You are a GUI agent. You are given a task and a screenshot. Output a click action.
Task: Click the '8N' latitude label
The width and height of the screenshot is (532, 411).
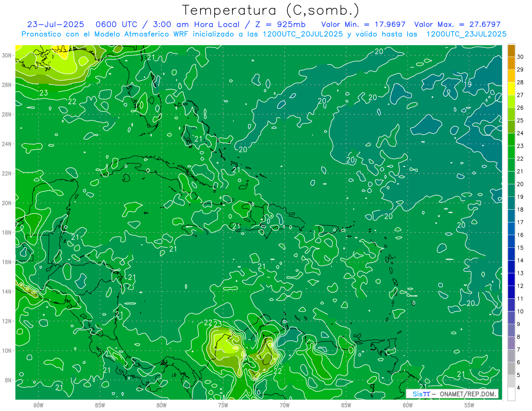[x=9, y=380]
